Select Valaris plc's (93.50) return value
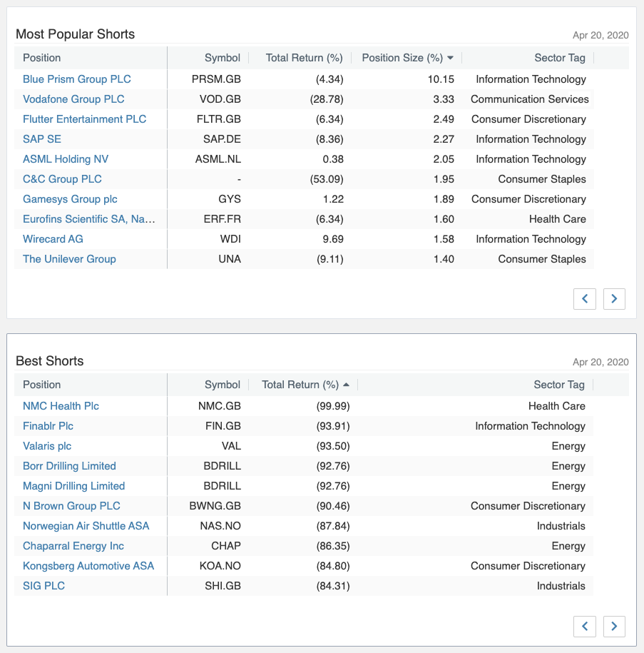This screenshot has height=653, width=644. click(333, 446)
